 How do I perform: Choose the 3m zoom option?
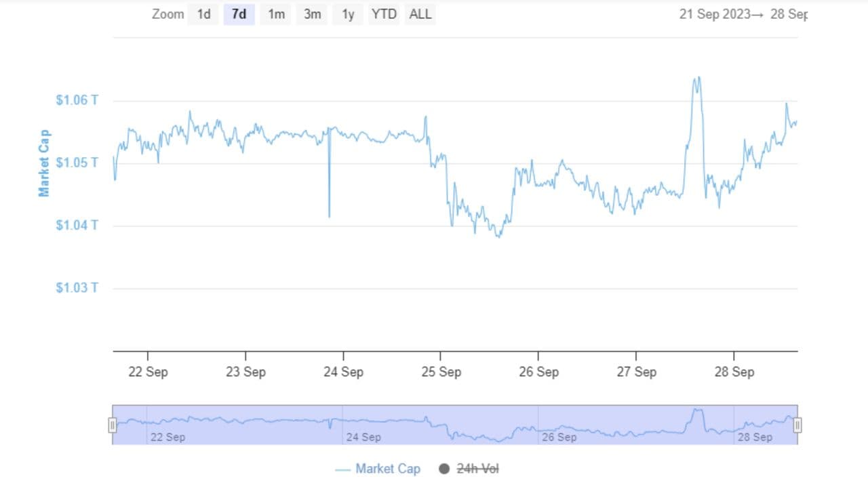point(312,14)
